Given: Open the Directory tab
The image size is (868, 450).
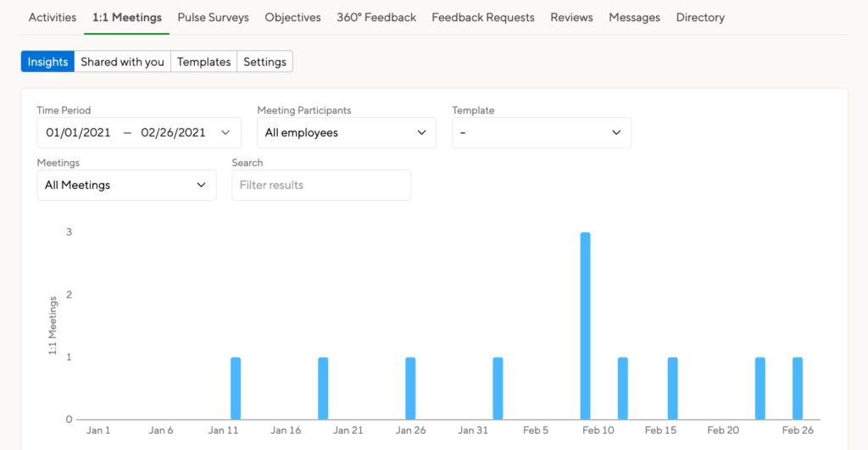Looking at the screenshot, I should point(700,17).
